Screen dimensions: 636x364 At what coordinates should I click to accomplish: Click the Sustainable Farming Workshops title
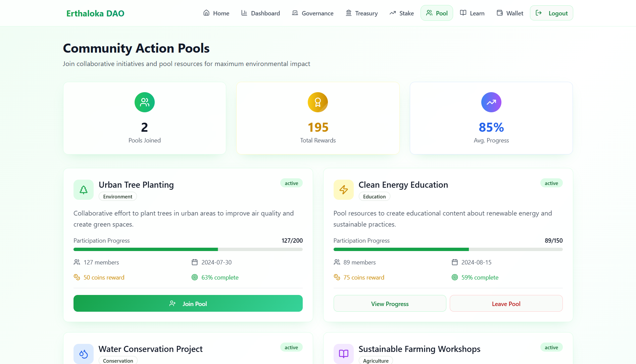[420, 349]
